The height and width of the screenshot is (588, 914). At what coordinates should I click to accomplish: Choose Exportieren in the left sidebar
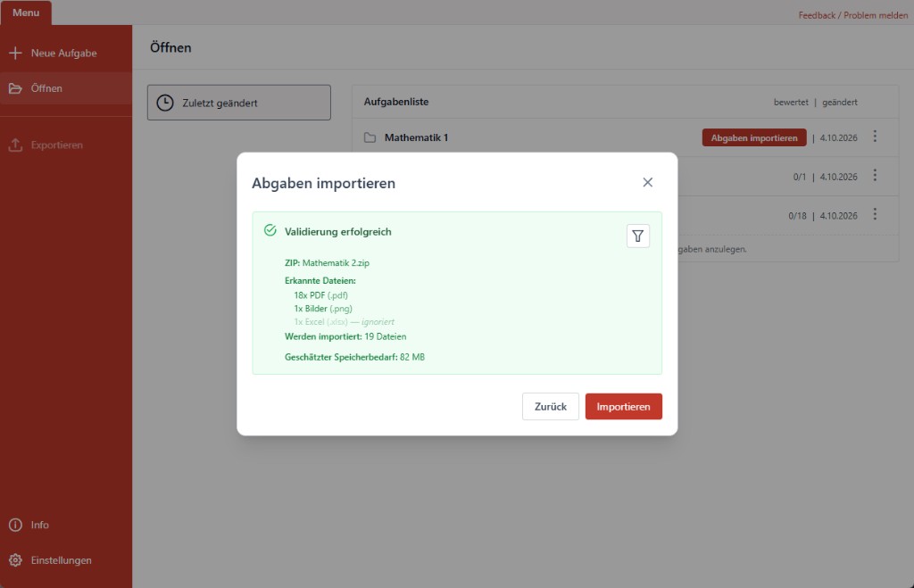(46, 145)
